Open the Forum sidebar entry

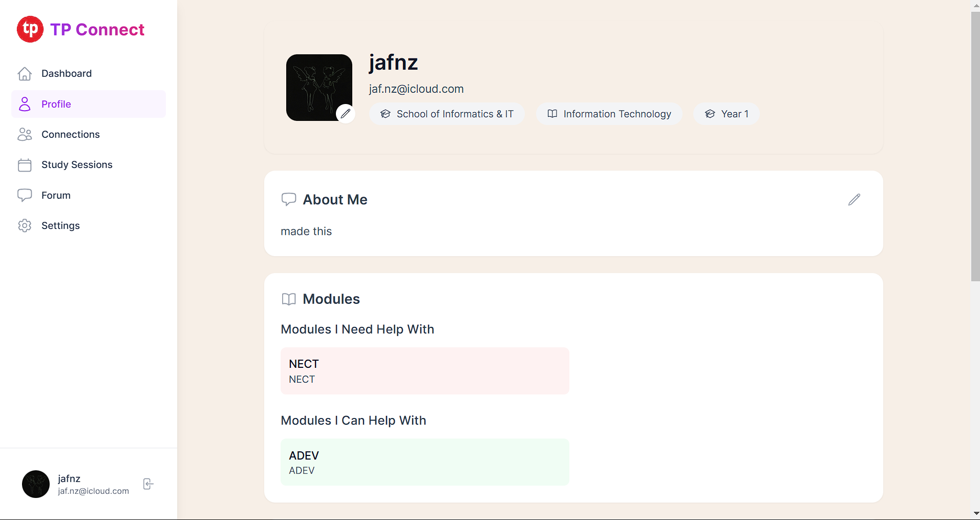[x=55, y=195]
